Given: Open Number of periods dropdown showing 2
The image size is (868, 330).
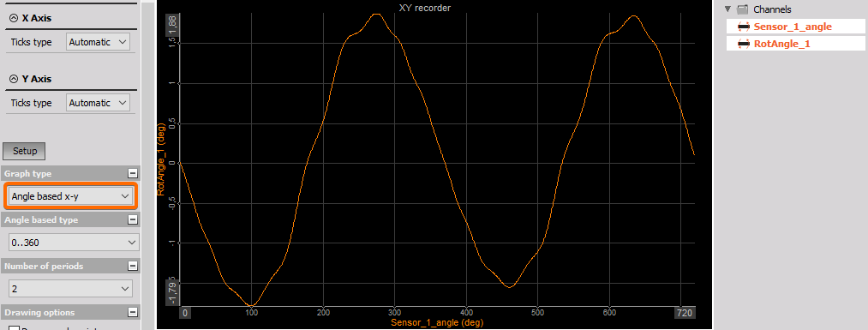Looking at the screenshot, I should 70,289.
